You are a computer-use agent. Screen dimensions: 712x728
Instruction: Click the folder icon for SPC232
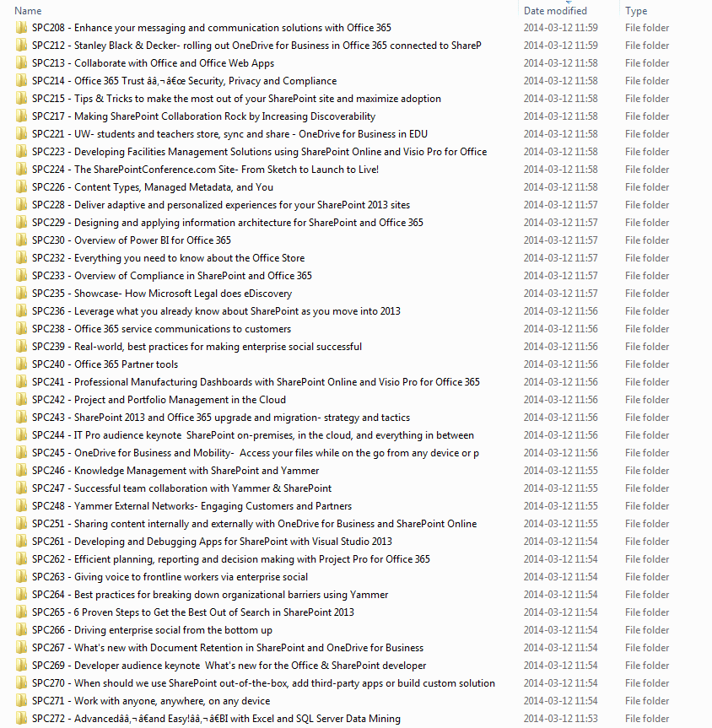point(21,258)
